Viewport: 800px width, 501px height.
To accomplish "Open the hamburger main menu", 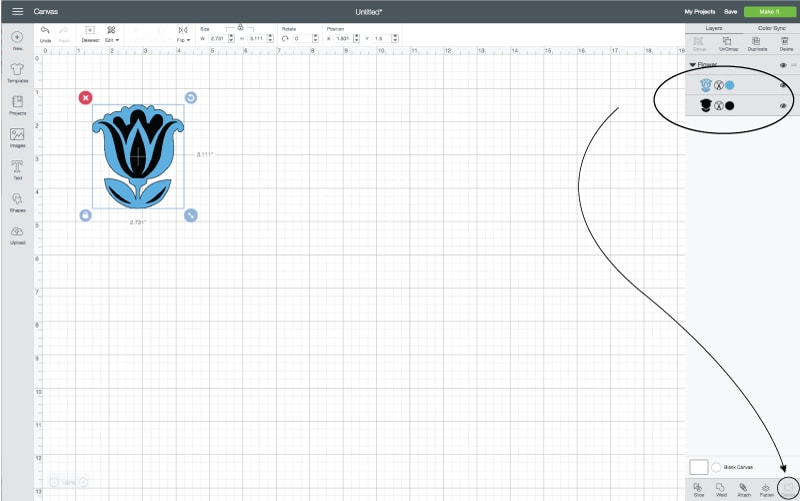I will click(x=17, y=11).
